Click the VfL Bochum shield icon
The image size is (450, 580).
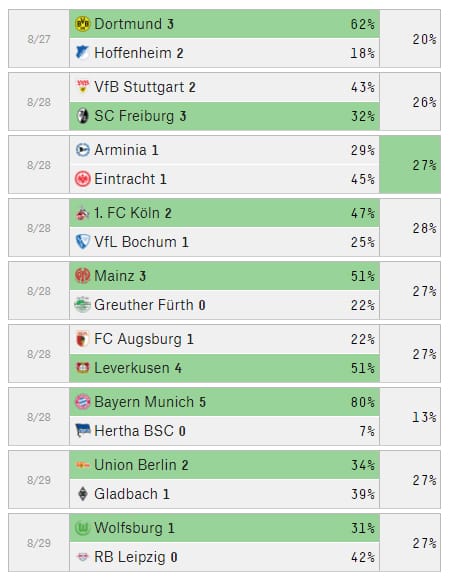pyautogui.click(x=82, y=242)
